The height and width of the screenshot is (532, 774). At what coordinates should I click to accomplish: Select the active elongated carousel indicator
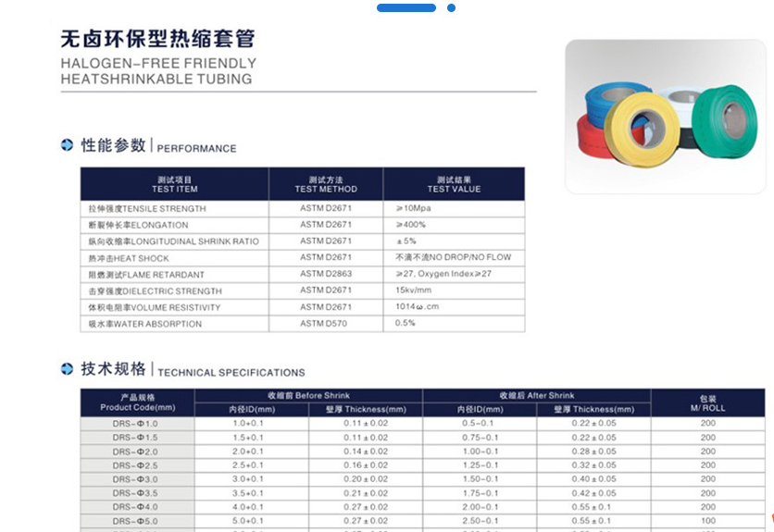click(x=406, y=8)
